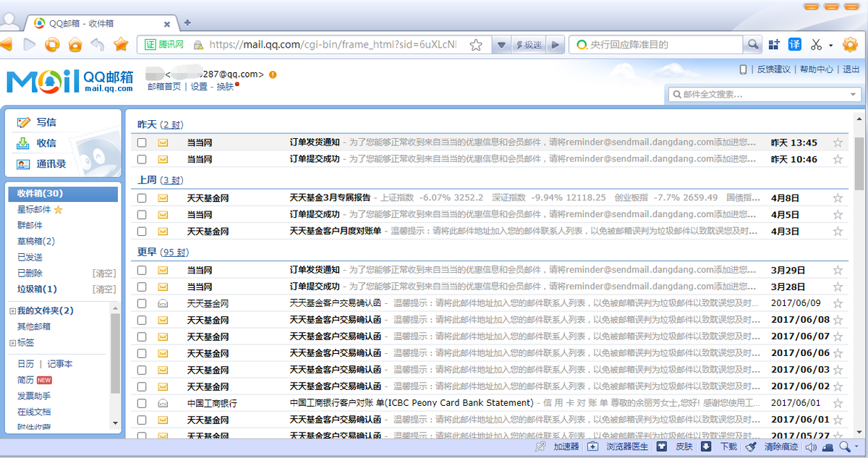Click the browser back arrow
This screenshot has width=868, height=458.
(x=5, y=45)
